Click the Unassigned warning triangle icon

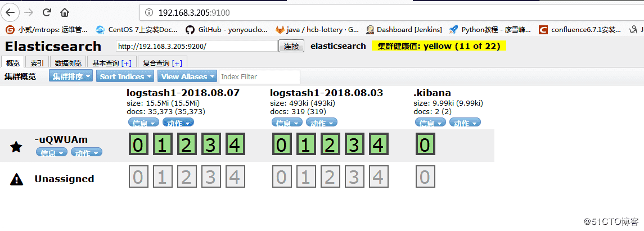click(16, 179)
